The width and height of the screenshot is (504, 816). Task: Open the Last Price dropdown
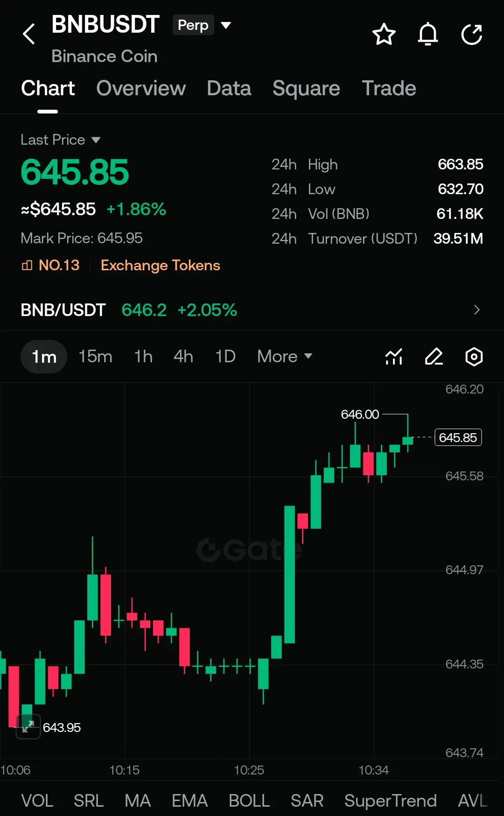pos(61,140)
